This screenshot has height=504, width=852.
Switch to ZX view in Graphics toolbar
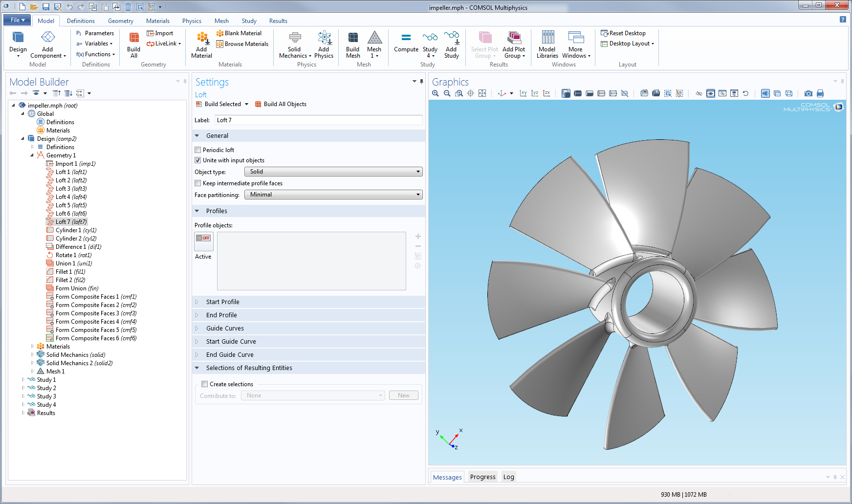click(x=546, y=93)
